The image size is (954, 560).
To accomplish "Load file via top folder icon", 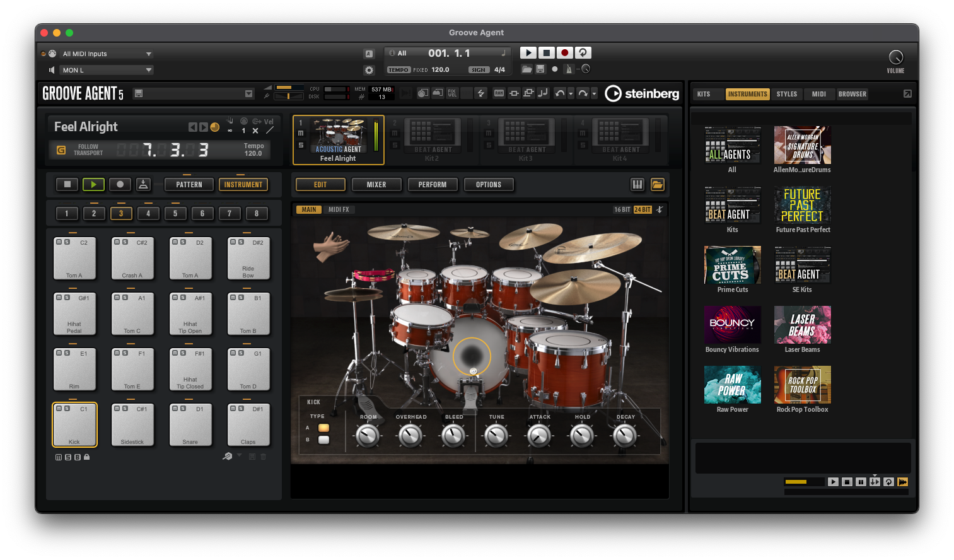I will (x=526, y=69).
